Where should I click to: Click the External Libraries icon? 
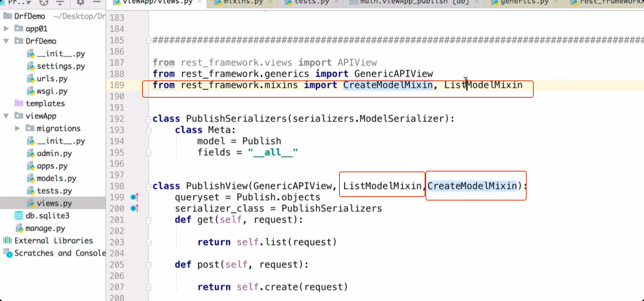click(x=7, y=240)
